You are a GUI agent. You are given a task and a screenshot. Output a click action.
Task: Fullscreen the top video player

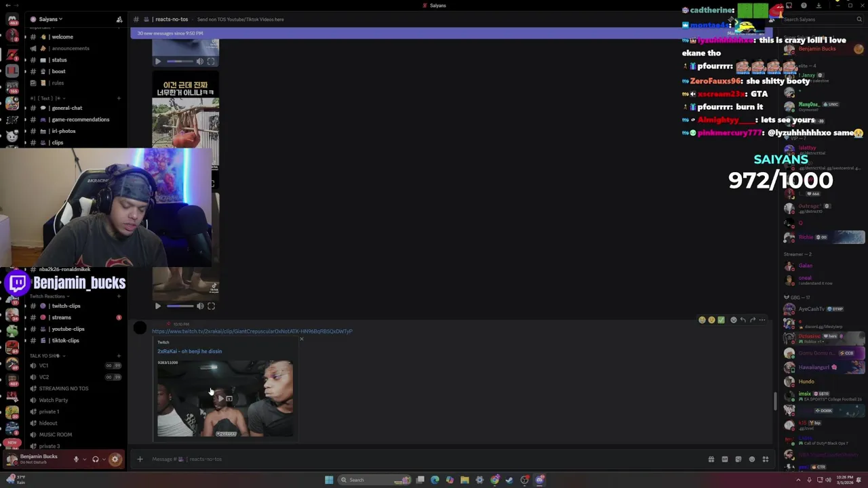pyautogui.click(x=211, y=61)
